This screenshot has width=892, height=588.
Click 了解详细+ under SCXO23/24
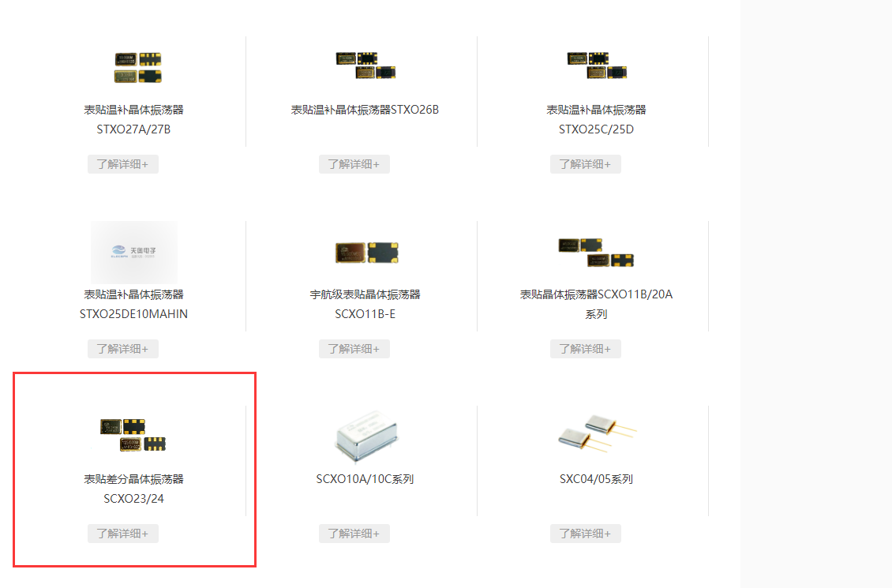pos(123,534)
